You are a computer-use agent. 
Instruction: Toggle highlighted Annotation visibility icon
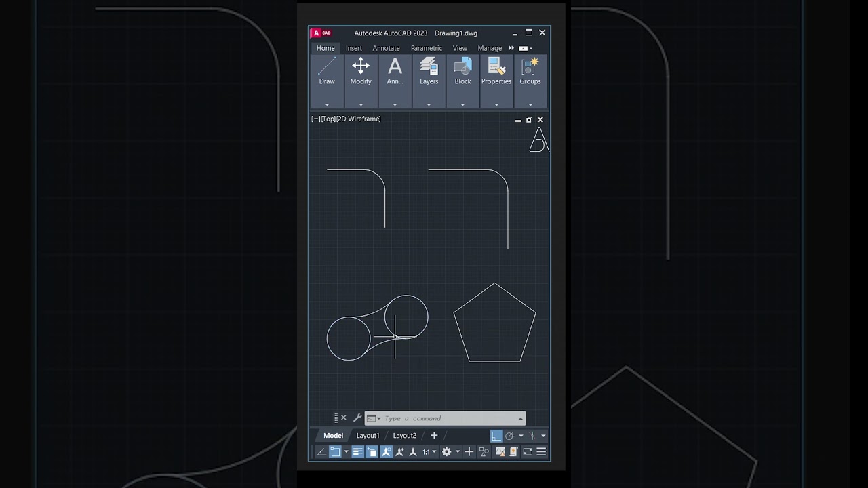pos(386,452)
